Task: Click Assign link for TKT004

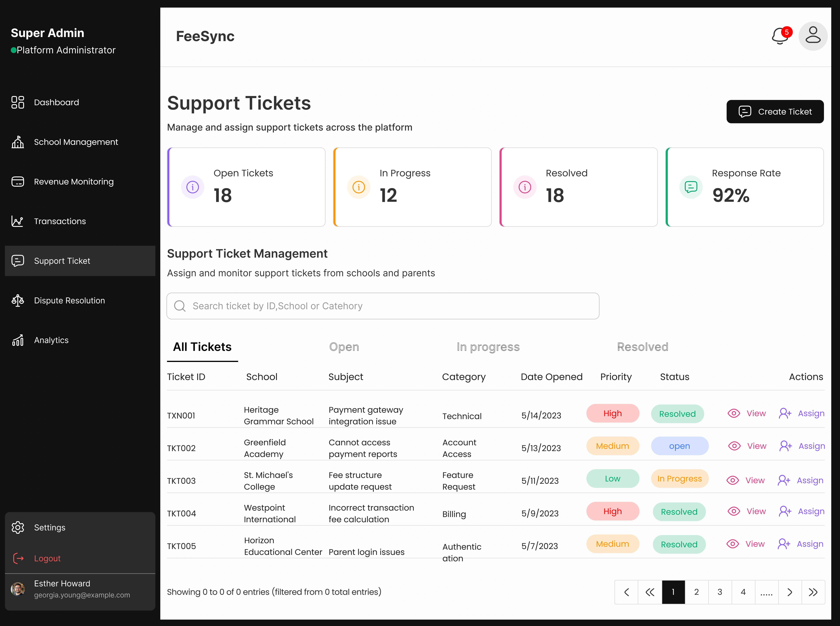Action: click(811, 512)
